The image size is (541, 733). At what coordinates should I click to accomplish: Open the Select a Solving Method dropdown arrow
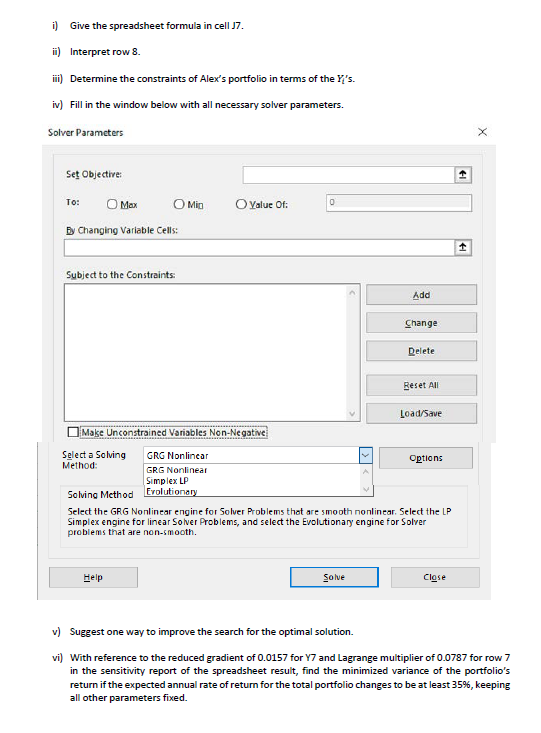tap(366, 455)
